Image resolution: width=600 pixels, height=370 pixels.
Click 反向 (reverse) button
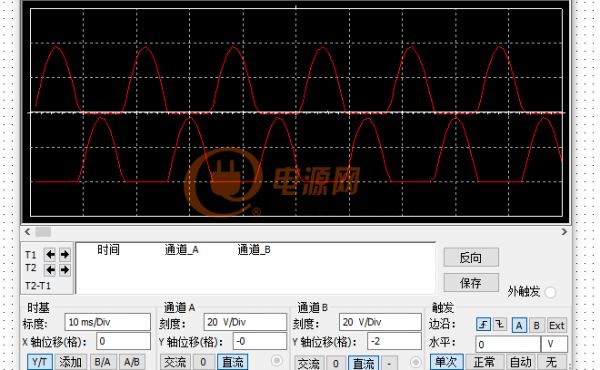tap(471, 258)
